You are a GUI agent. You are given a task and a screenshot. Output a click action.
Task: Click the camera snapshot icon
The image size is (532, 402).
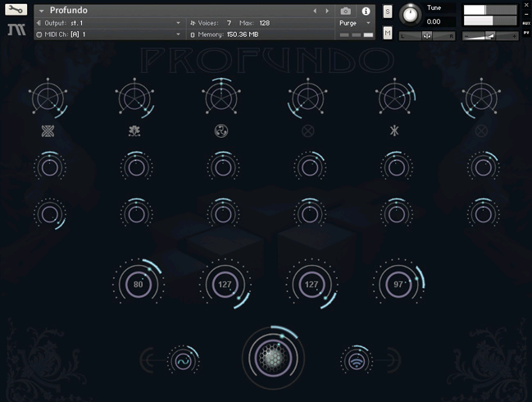coord(345,11)
